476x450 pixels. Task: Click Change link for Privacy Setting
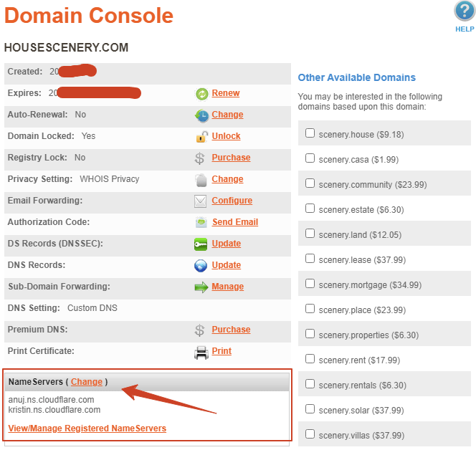click(227, 179)
